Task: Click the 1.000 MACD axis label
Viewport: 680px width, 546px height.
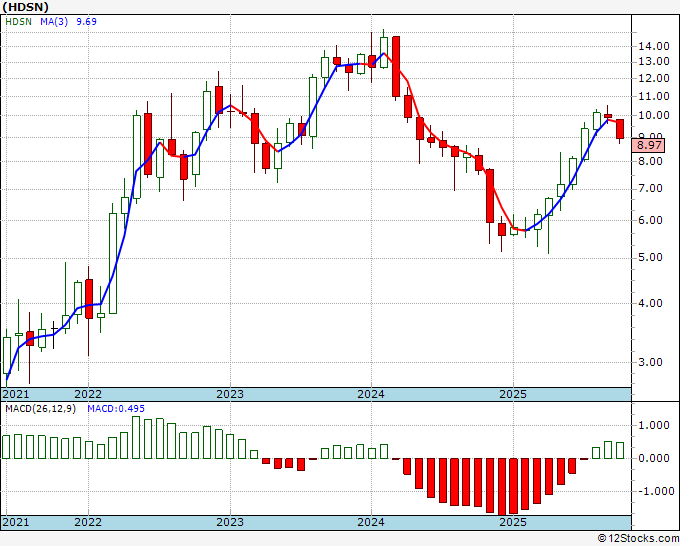Action: click(654, 425)
